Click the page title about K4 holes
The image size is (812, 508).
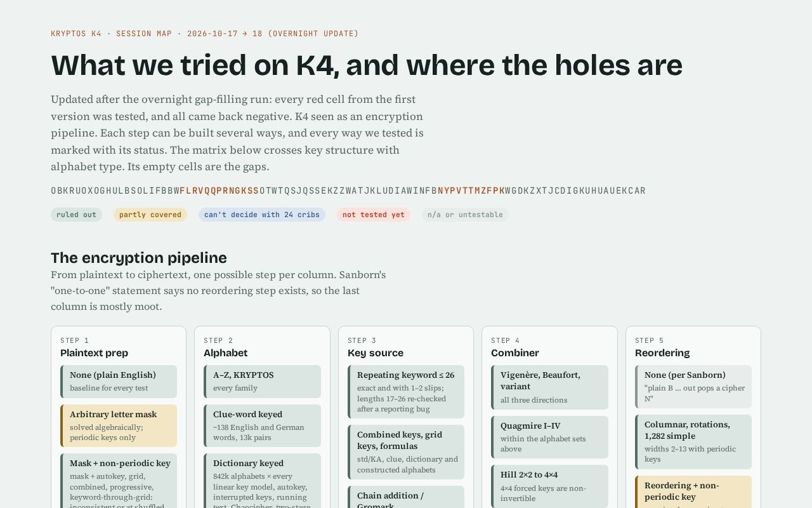367,65
